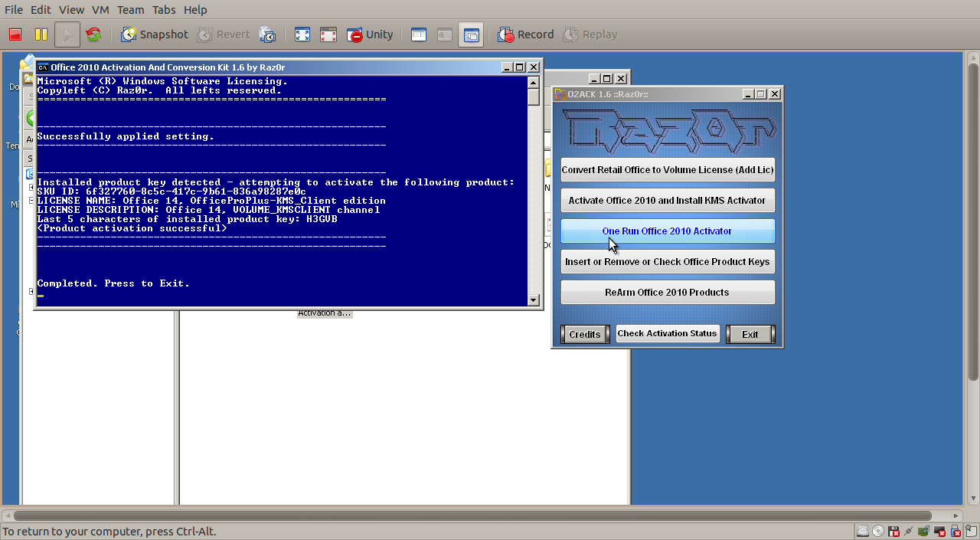Toggle the active sidebar view icon
Screen dimensions: 980x540
(471, 34)
